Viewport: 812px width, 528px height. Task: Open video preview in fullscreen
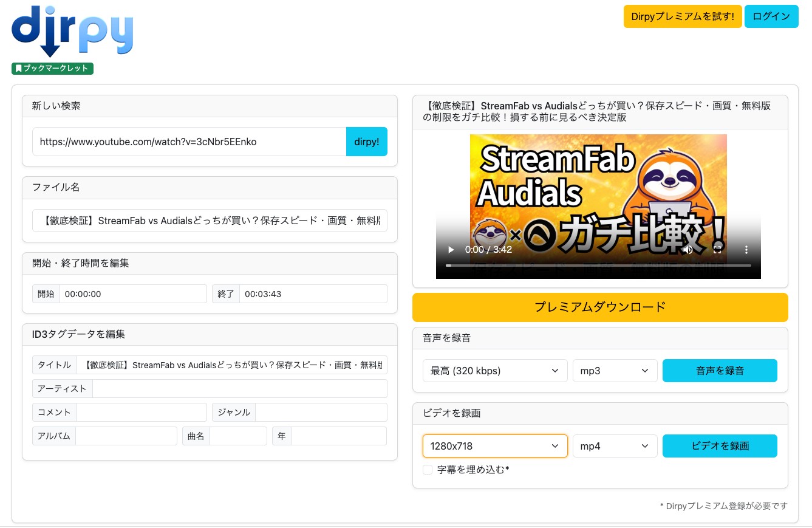click(x=717, y=250)
